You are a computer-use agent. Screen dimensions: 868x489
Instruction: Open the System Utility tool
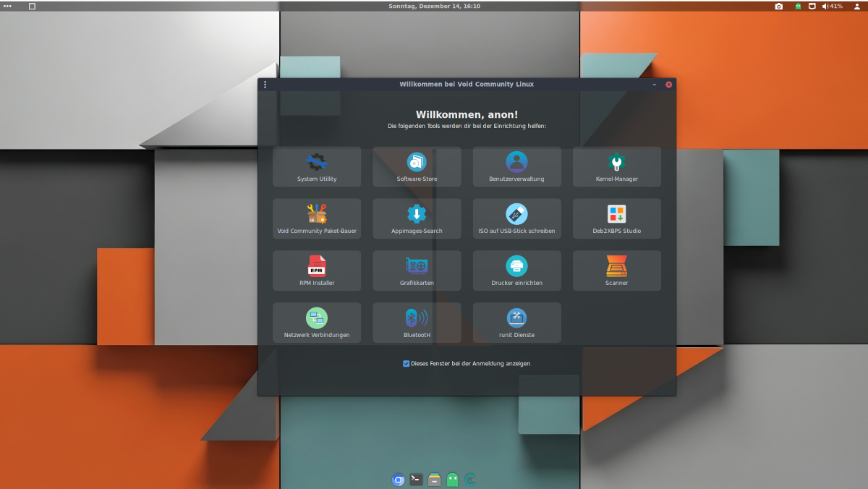tap(316, 166)
